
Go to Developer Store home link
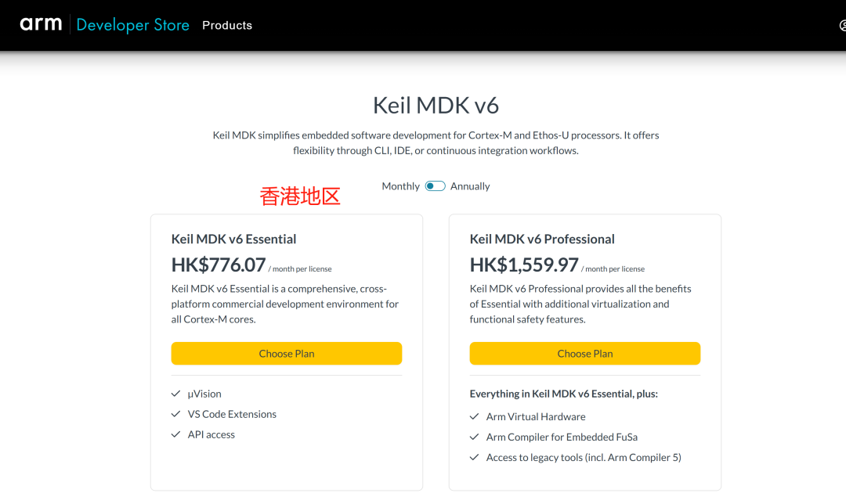[132, 25]
